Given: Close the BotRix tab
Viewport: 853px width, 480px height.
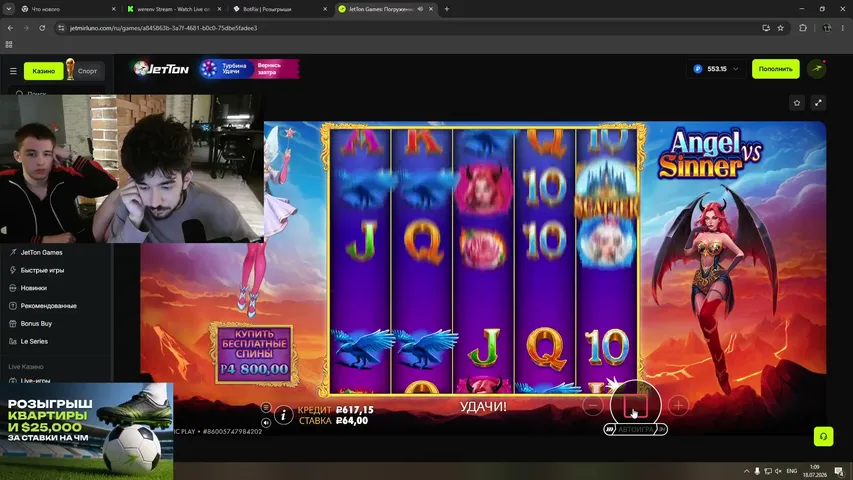Looking at the screenshot, I should (x=325, y=9).
